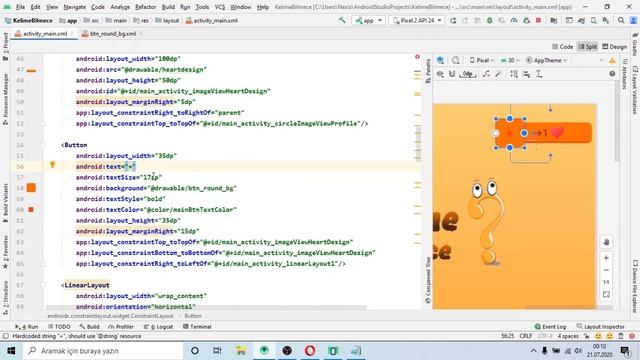Open the Layout Inspector
The width and height of the screenshot is (640, 360).
click(601, 327)
